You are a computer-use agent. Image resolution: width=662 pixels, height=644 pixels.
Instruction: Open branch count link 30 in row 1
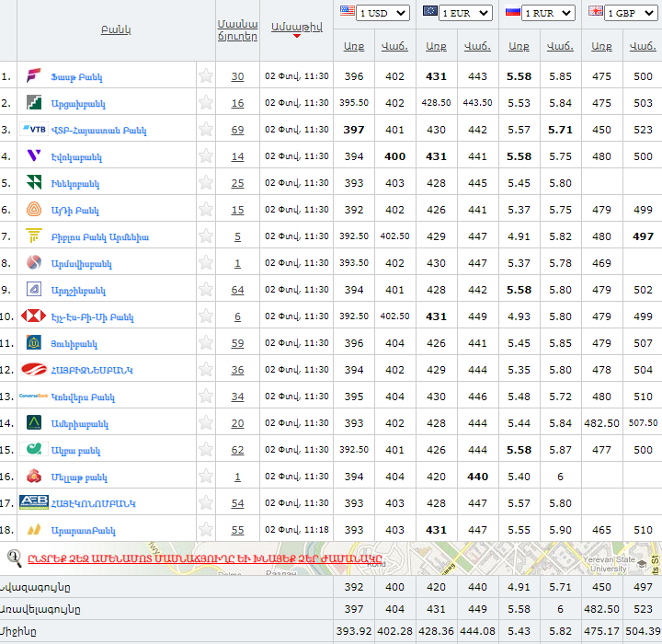(x=237, y=76)
